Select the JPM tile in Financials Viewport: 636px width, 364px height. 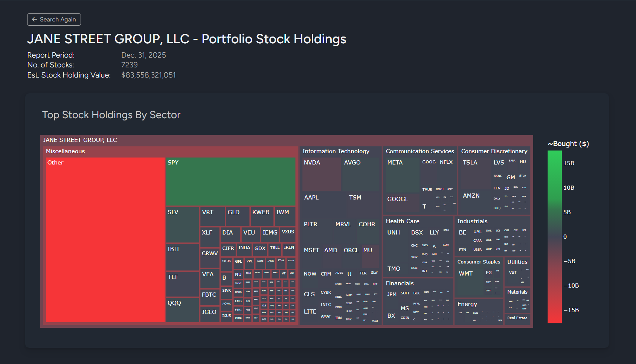(393, 295)
